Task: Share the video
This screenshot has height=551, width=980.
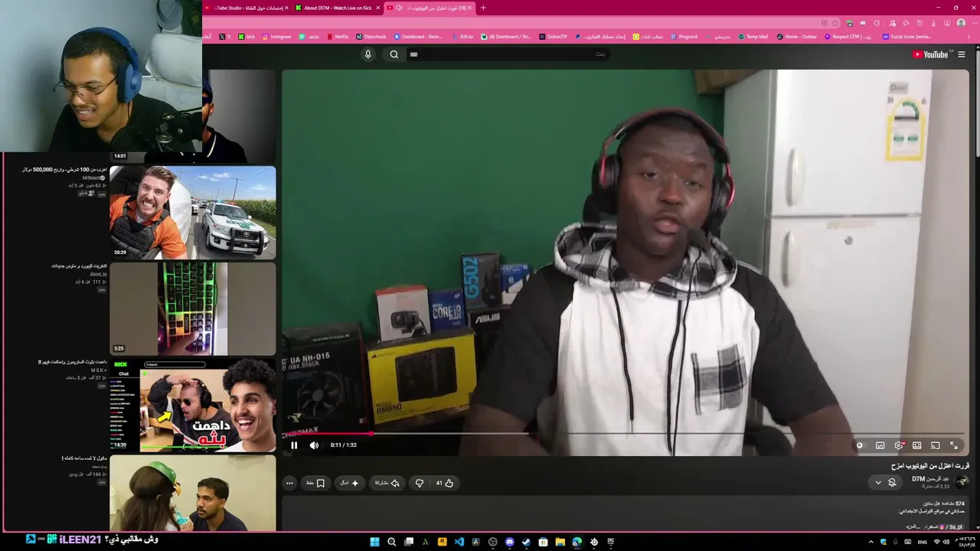Action: pos(387,483)
